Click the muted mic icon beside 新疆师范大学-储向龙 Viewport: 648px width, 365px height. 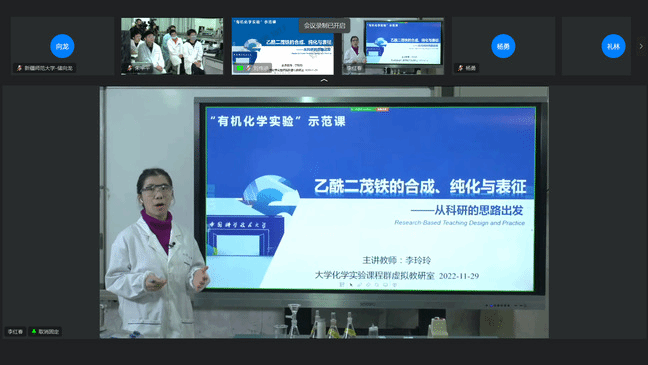point(19,68)
